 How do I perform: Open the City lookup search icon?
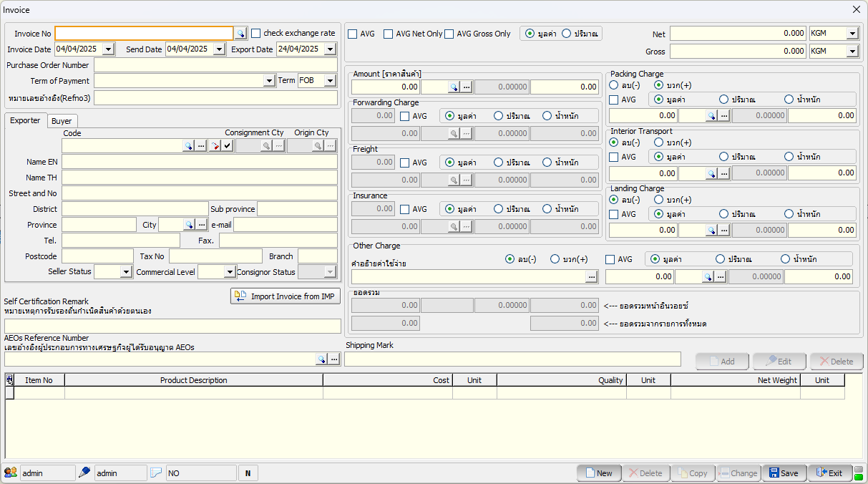[x=188, y=225]
